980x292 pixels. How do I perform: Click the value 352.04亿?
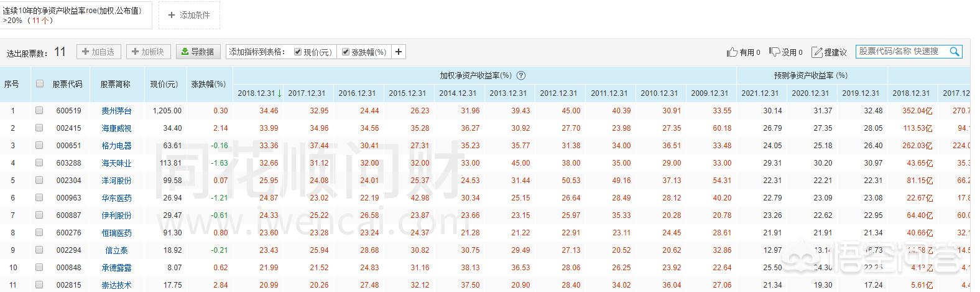point(917,111)
